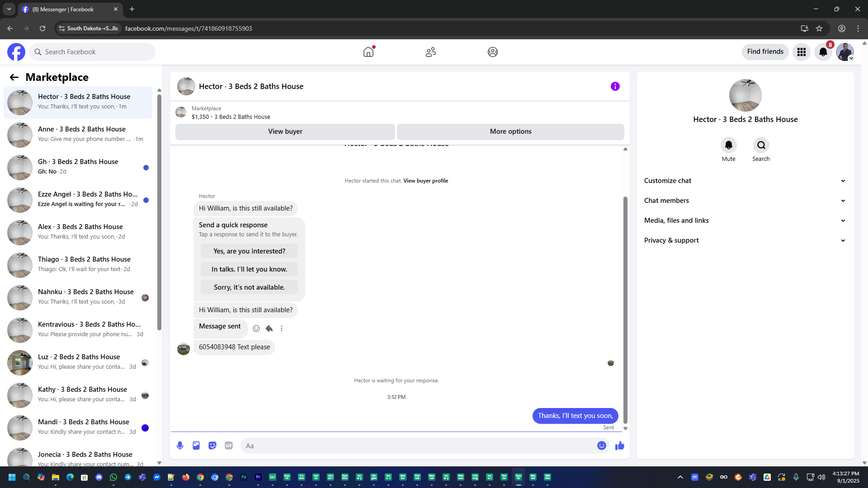868x488 pixels.
Task: Mute the Hector conversation
Action: tap(728, 145)
